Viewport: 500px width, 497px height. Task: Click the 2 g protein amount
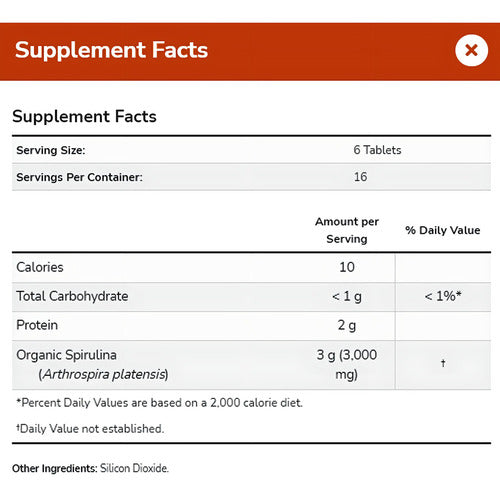pos(347,325)
